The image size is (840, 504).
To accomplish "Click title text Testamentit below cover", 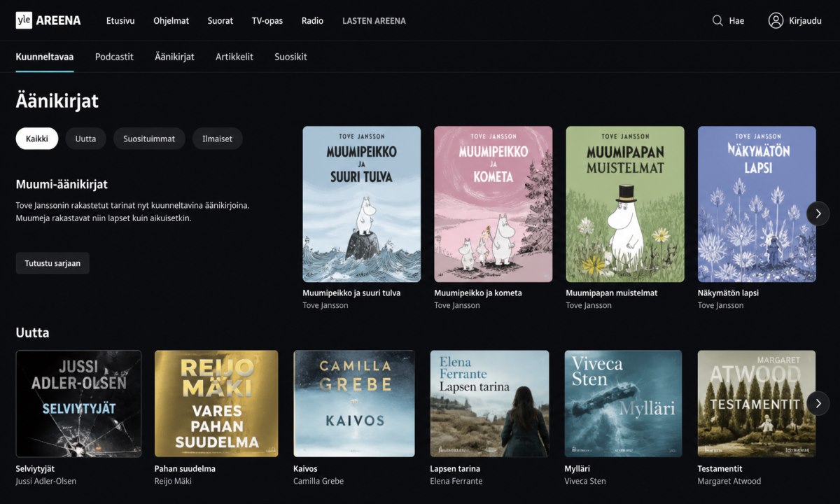I will 720,468.
